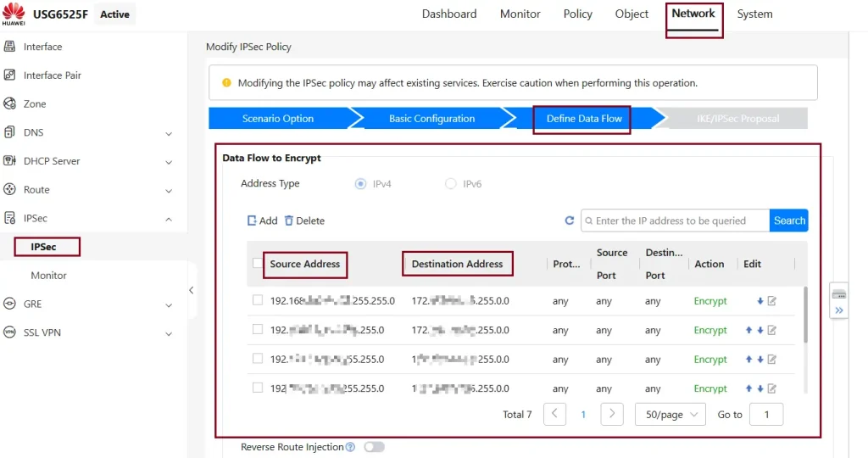Click the Huawei logo icon
Viewport: 868px width, 458px height.
point(14,14)
